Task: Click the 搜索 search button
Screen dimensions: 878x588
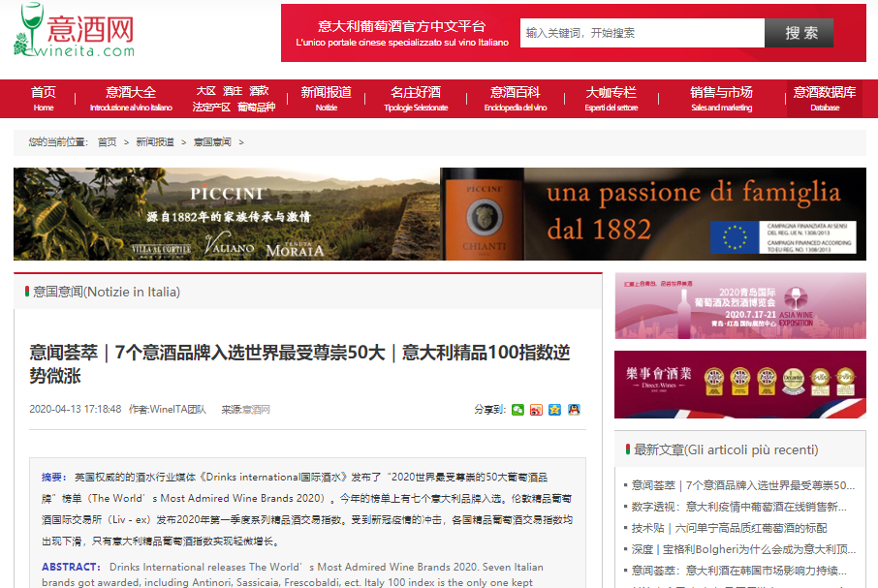Action: click(800, 33)
